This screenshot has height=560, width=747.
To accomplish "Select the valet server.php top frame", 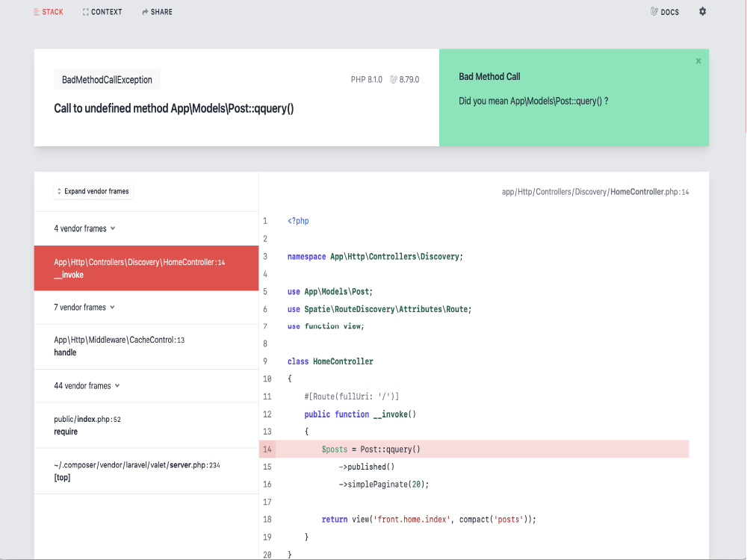I will [146, 471].
